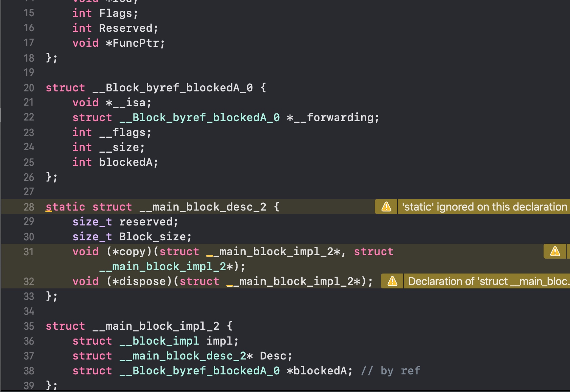Click line number 15 in gutter
Image resolution: width=570 pixels, height=392 pixels.
[29, 13]
